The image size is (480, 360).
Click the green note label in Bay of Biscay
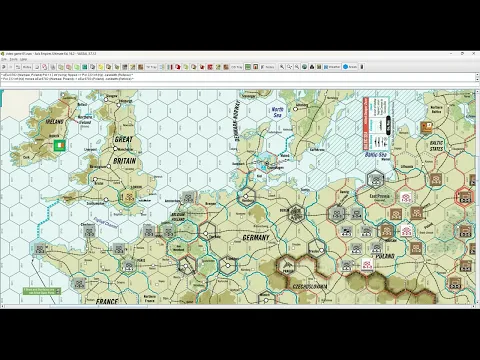pyautogui.click(x=42, y=291)
